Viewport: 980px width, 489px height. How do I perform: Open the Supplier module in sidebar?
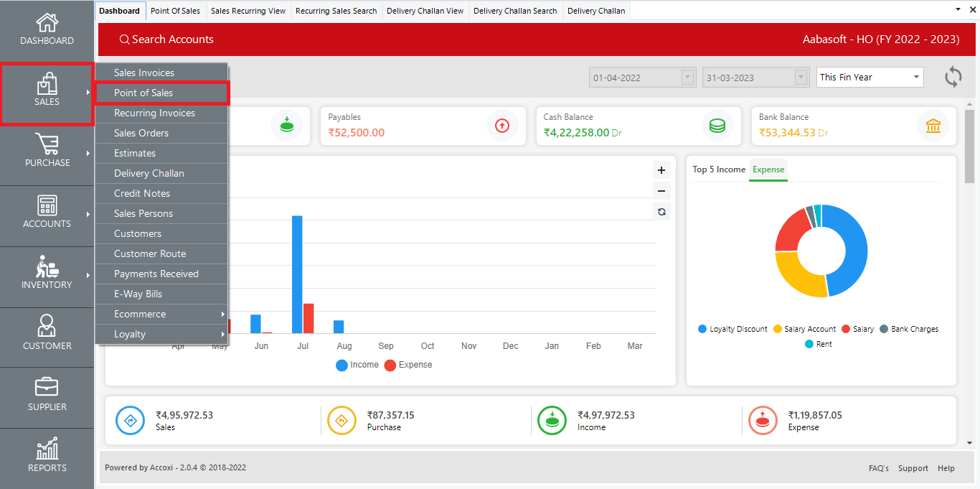[x=47, y=398]
